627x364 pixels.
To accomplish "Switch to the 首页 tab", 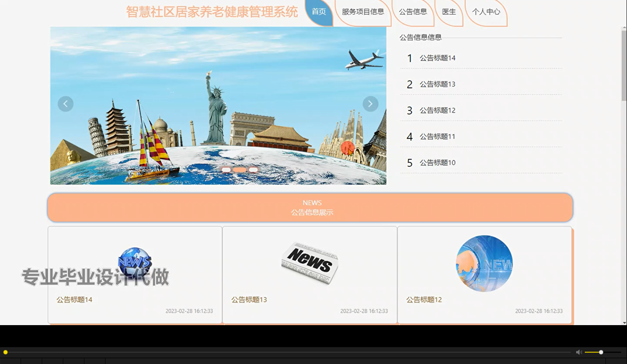I will [x=318, y=12].
